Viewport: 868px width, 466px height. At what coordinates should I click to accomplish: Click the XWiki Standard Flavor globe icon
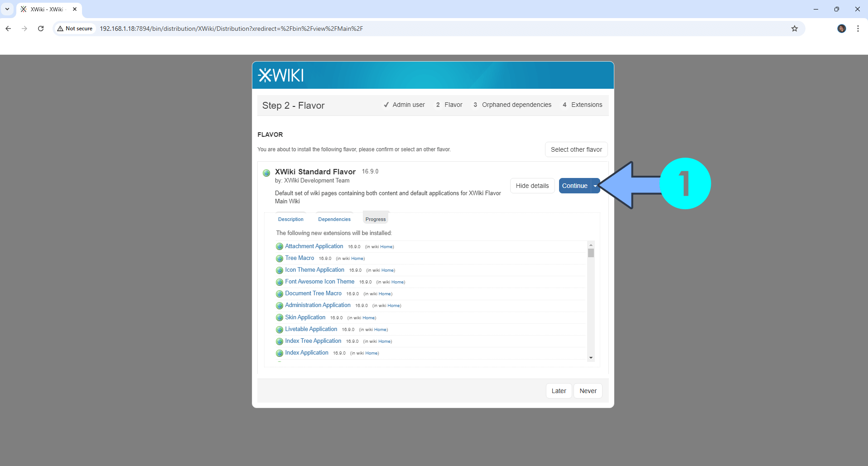[x=266, y=173]
